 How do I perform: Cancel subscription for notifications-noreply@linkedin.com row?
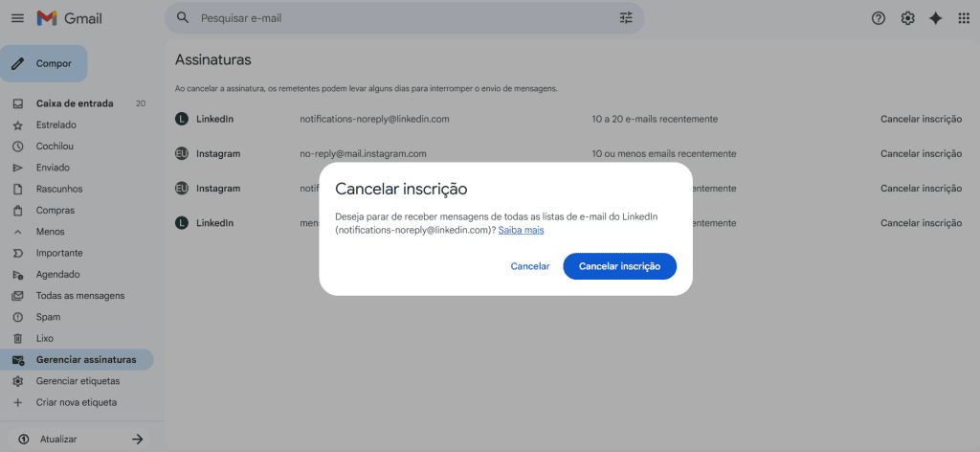tap(921, 119)
